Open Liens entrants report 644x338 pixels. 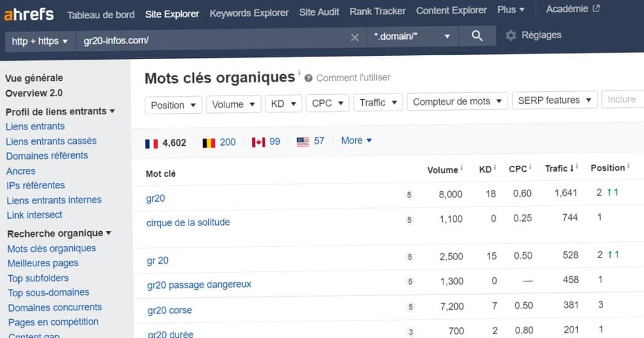coord(35,126)
